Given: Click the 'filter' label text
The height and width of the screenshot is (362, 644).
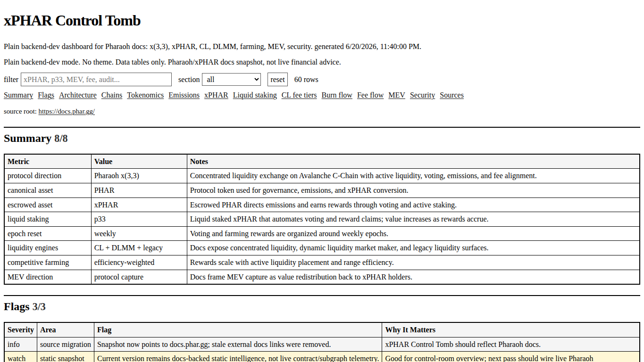Looking at the screenshot, I should click(x=11, y=80).
